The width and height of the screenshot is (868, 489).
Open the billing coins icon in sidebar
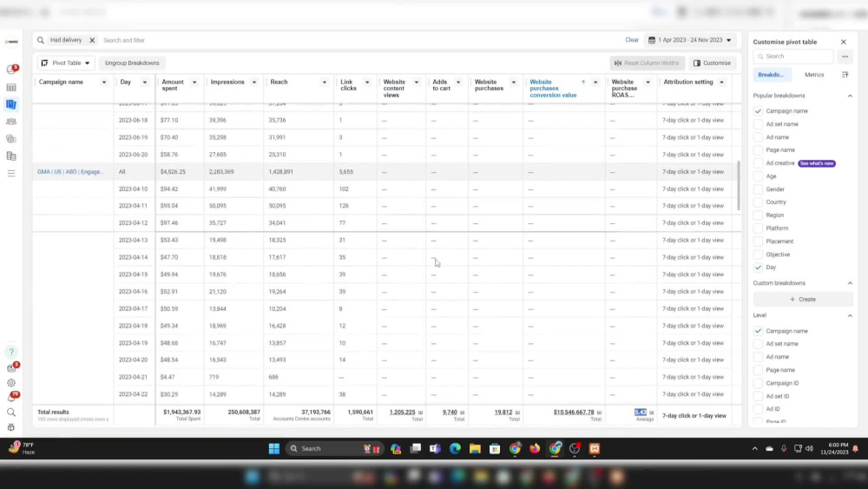click(x=11, y=139)
